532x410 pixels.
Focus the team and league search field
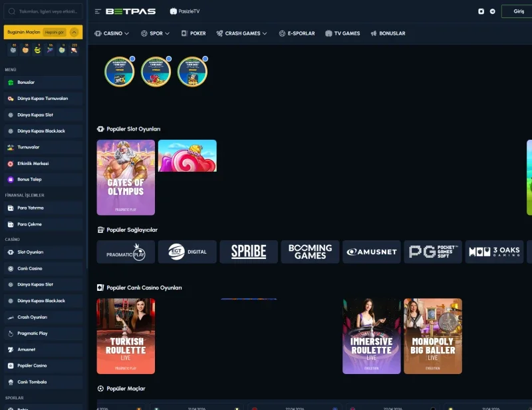pyautogui.click(x=43, y=11)
